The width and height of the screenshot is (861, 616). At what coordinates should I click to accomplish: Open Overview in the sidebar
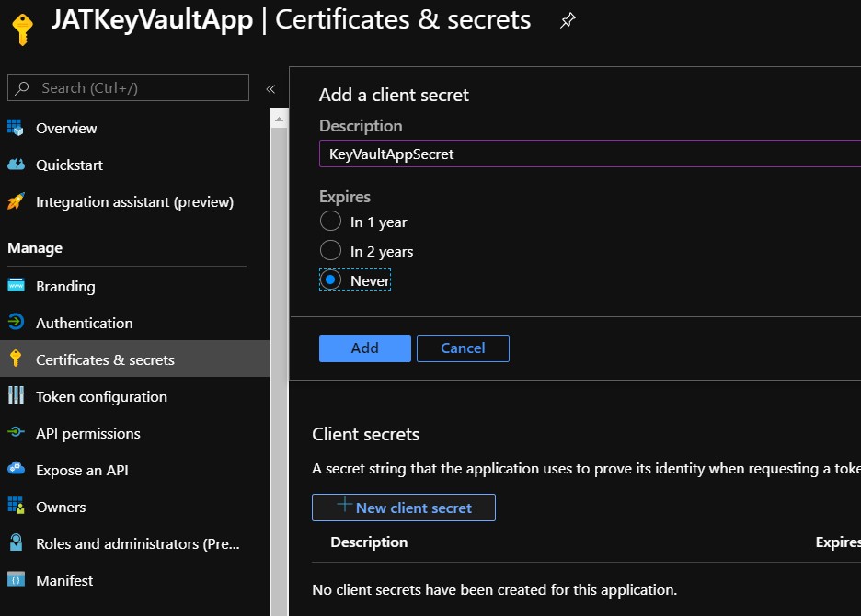point(66,128)
